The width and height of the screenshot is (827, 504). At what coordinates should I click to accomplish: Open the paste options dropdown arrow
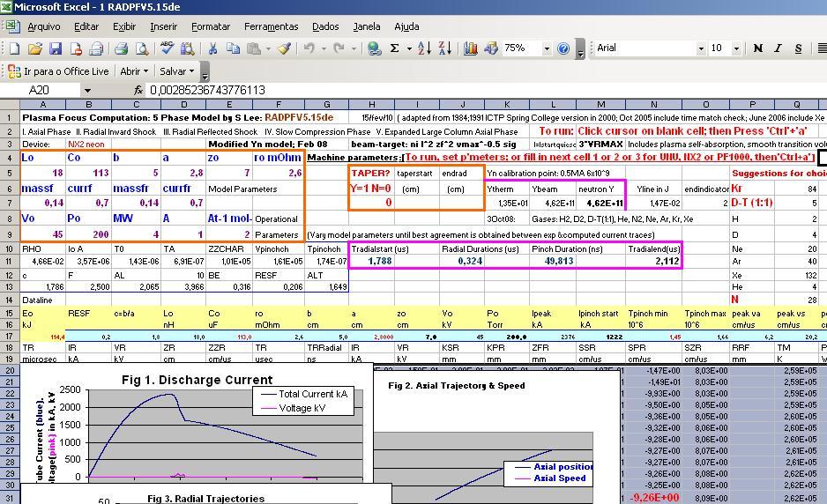[x=268, y=48]
